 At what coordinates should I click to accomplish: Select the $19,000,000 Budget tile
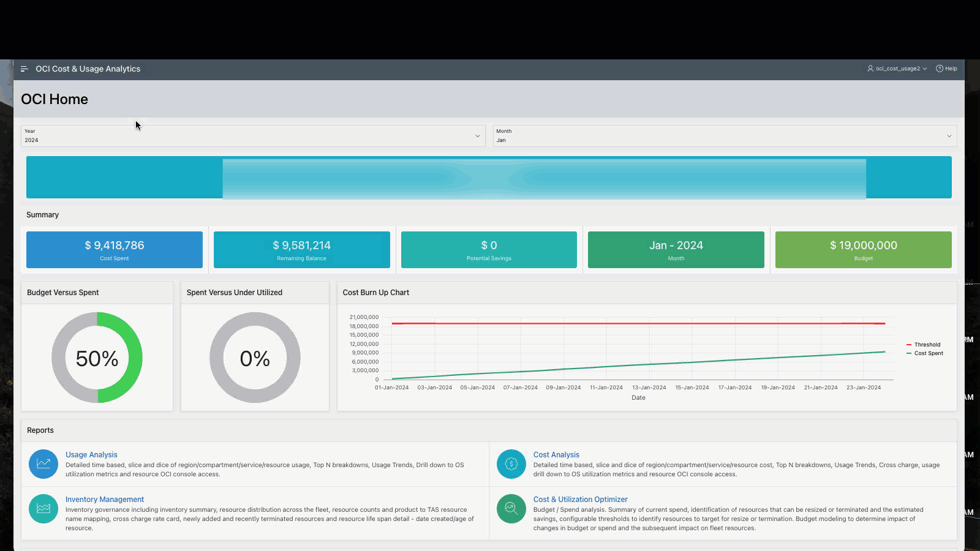pyautogui.click(x=863, y=249)
